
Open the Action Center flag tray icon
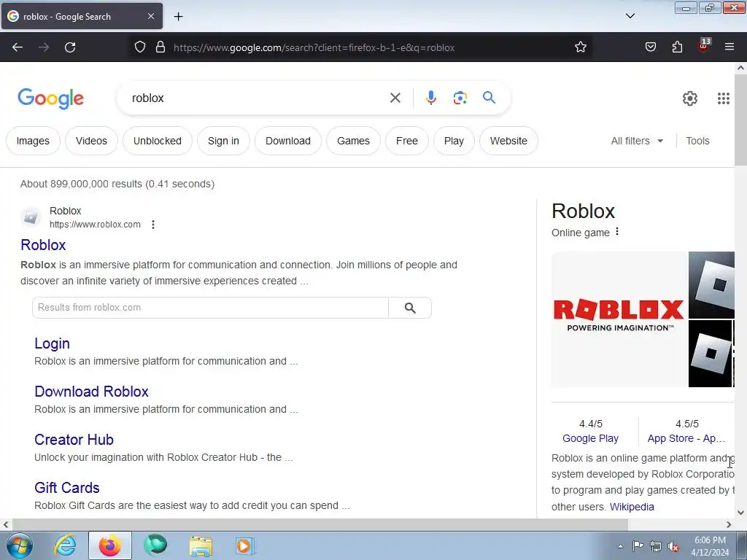[x=638, y=545]
